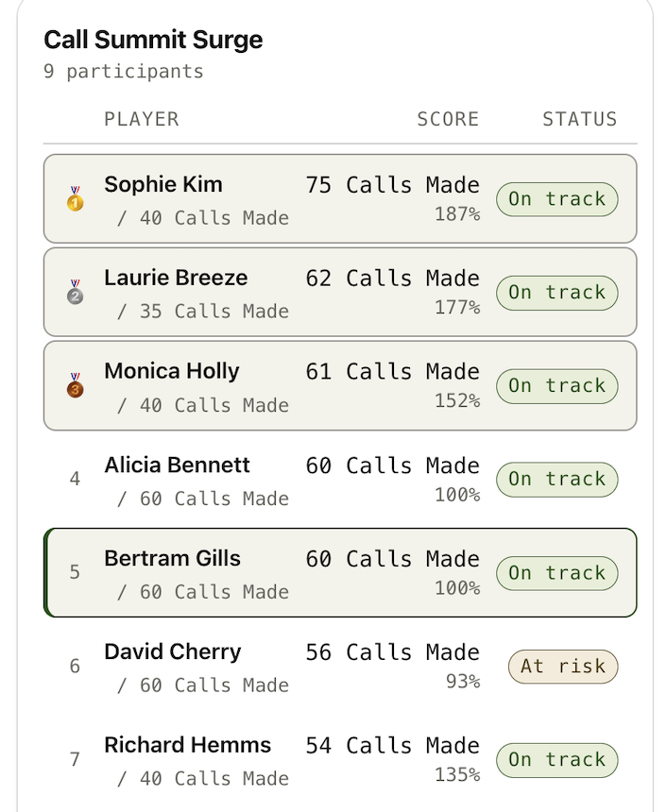Click the Call Summit Surge title

coord(153,40)
